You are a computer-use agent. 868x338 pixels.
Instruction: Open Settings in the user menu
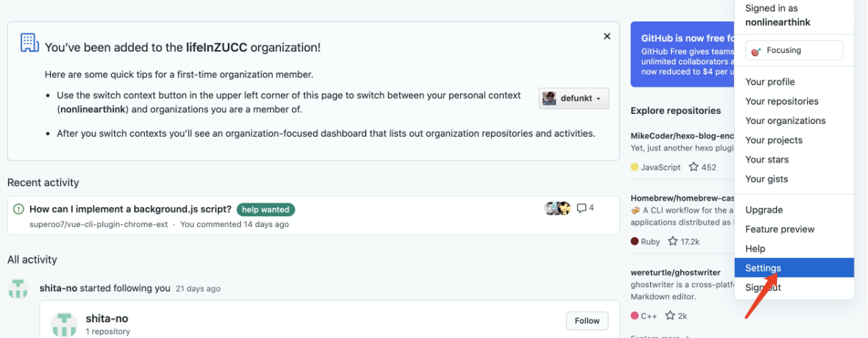tap(763, 268)
